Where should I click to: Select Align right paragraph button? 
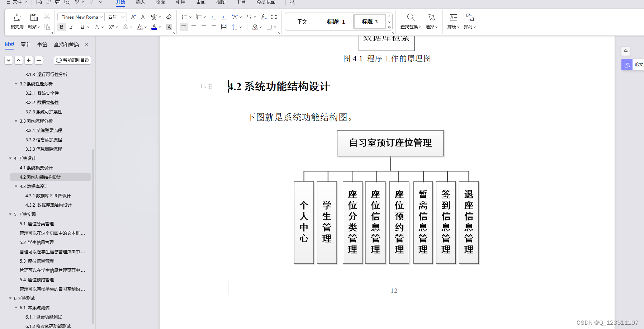pyautogui.click(x=204, y=27)
